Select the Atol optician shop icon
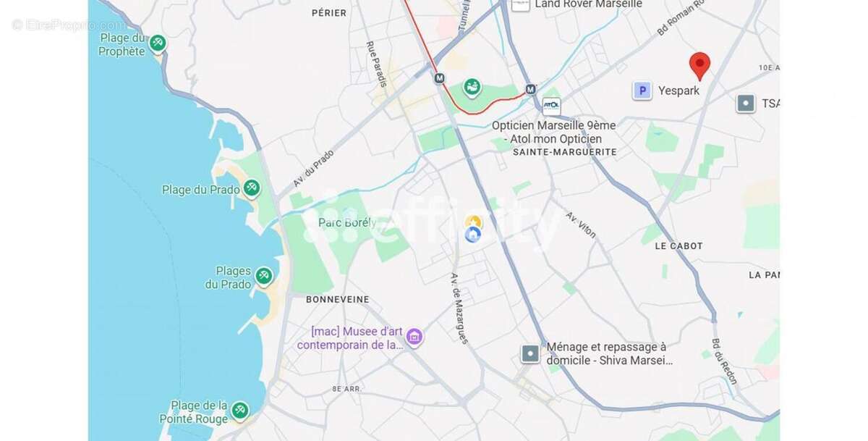This screenshot has height=441, width=868. (551, 106)
